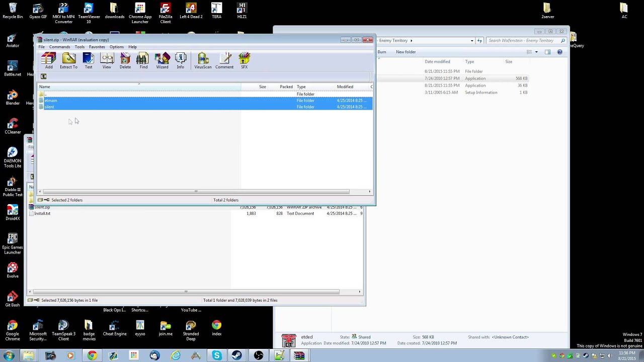The image size is (644, 362).
Task: Open the View tool in WinRAR
Action: coord(107,61)
